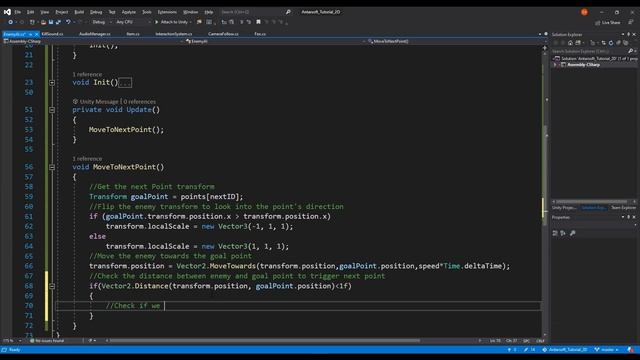The width and height of the screenshot is (640, 360).
Task: Open the Extensions menu
Action: coord(167,12)
